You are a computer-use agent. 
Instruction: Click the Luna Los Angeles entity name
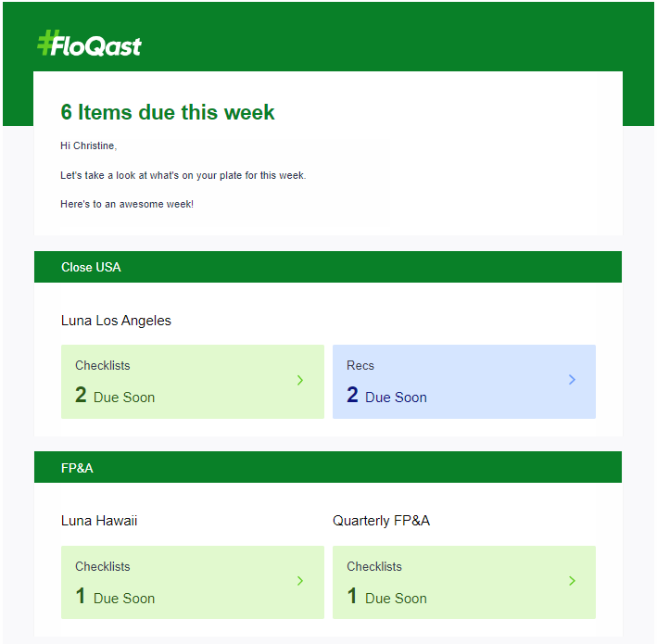(116, 321)
